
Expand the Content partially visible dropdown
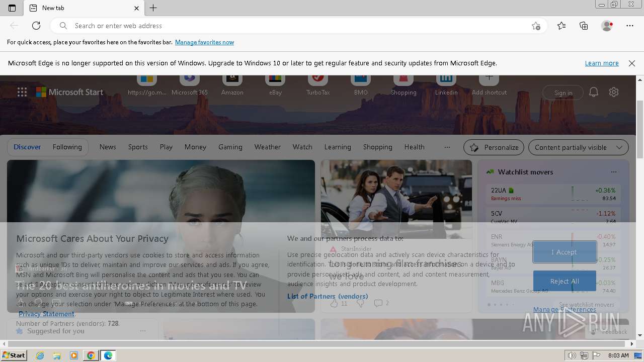(x=579, y=147)
